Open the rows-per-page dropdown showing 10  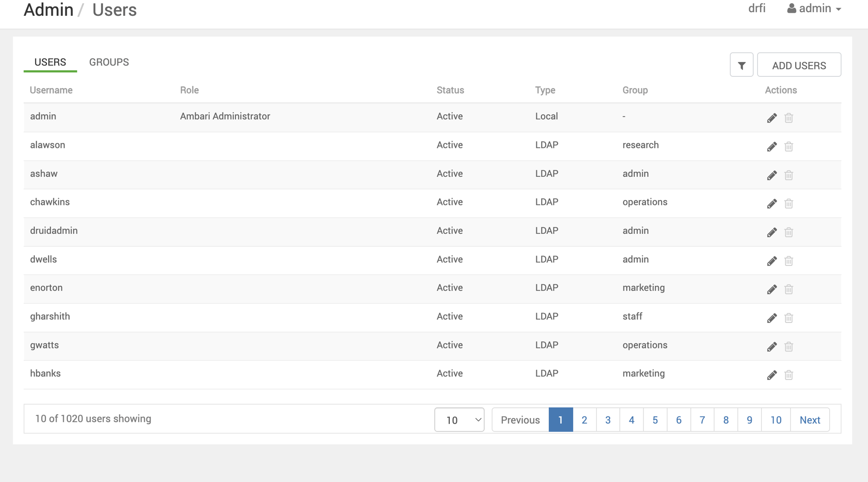tap(459, 420)
